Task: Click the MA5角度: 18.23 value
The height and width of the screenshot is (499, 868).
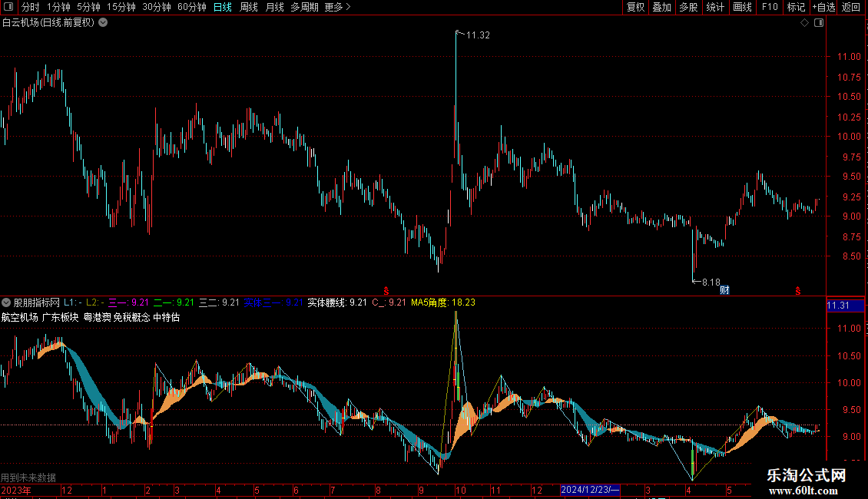Action: coord(443,302)
